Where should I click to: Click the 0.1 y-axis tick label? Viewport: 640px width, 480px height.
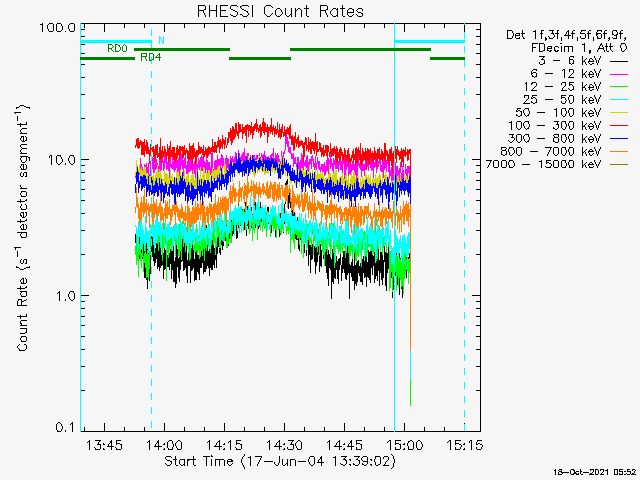[65, 427]
